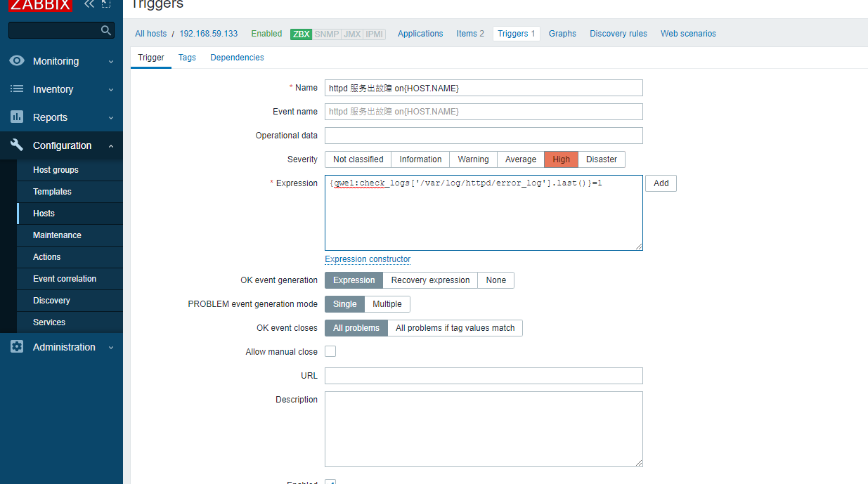Click the Description text area
The image size is (868, 484).
pos(484,429)
